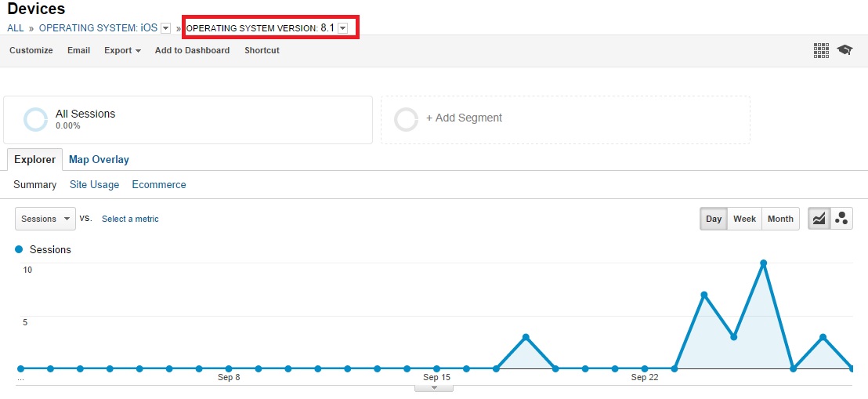Click the peak data point on Sessions chart

(x=763, y=263)
